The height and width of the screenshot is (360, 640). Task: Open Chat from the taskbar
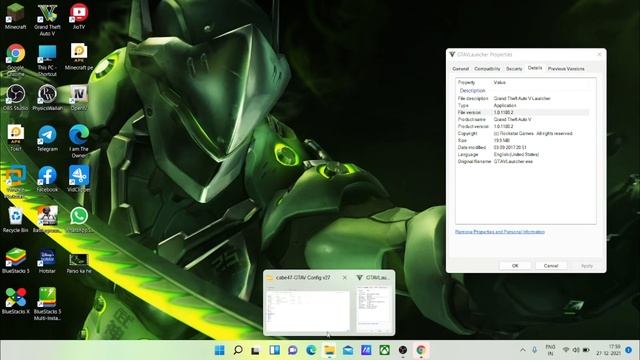(293, 350)
